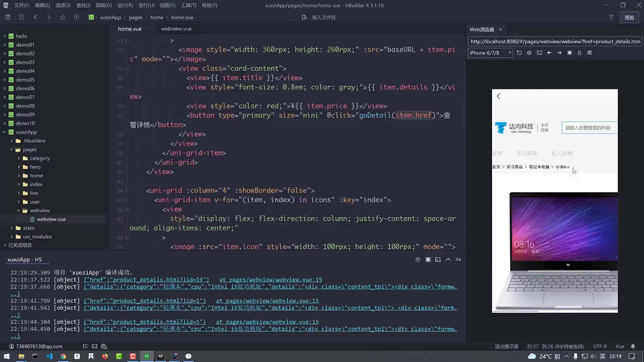Click the Vue language mode in status bar
Screen dimensions: 644x362
pyautogui.click(x=620, y=347)
